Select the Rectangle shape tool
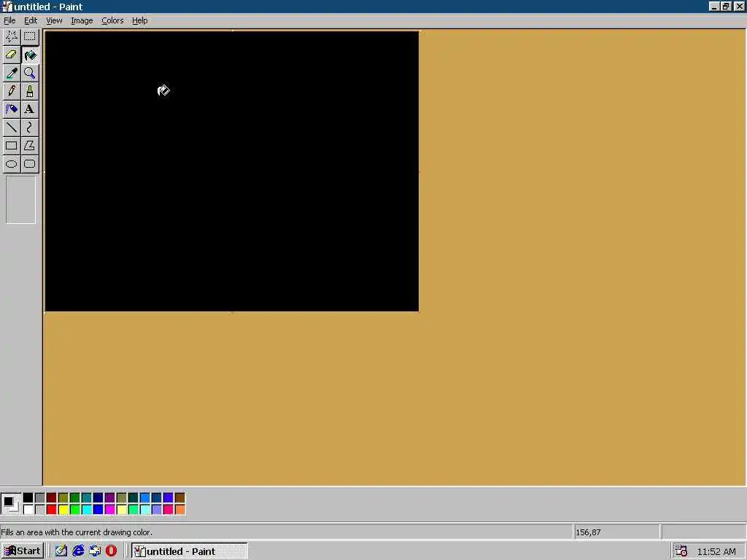Image resolution: width=747 pixels, height=560 pixels. (12, 145)
